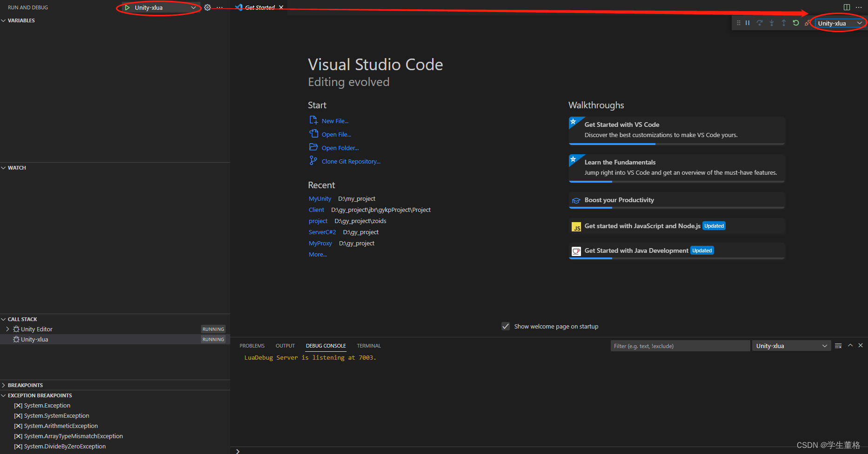Click the Step Over debug icon
This screenshot has width=868, height=454.
pyautogui.click(x=760, y=22)
